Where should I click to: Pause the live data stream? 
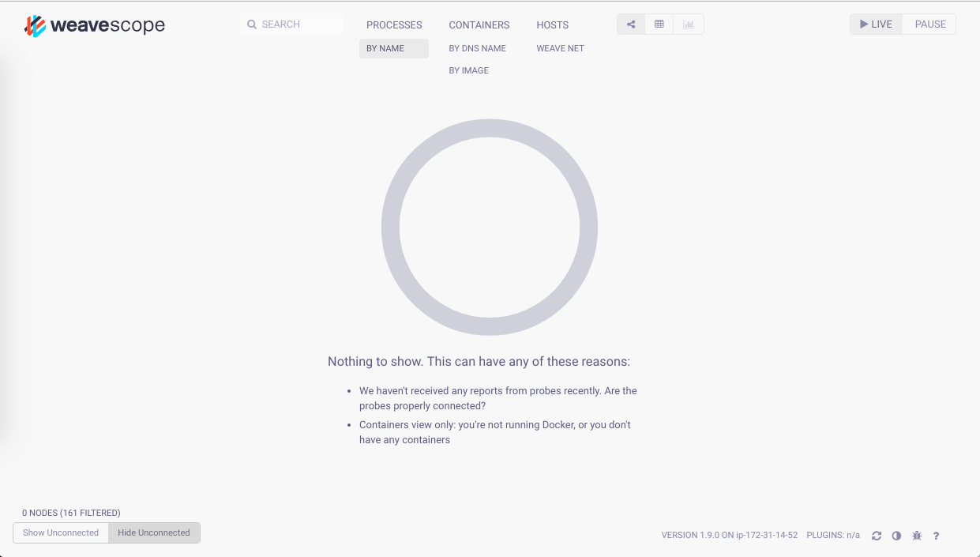click(x=929, y=24)
